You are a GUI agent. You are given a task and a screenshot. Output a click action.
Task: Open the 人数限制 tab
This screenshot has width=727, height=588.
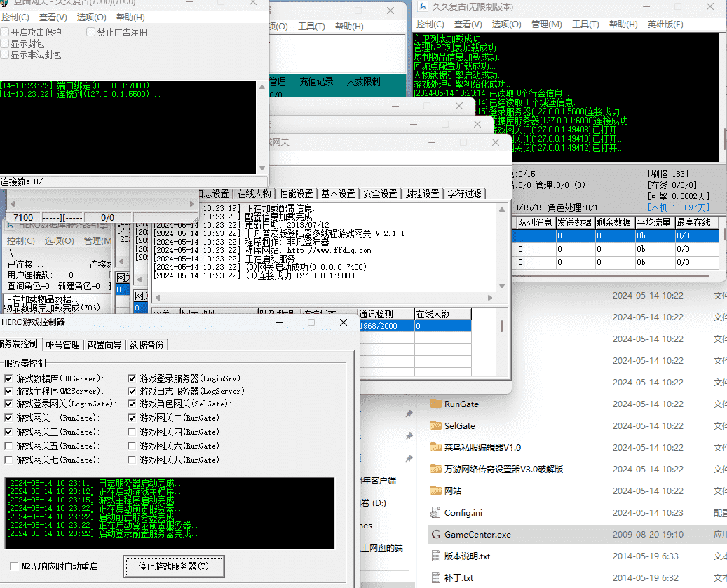coord(363,81)
